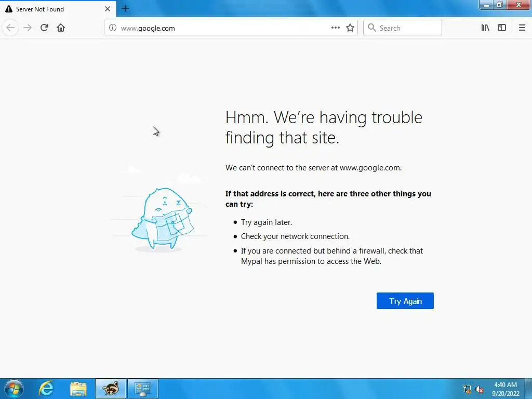
Task: Select the Server Not Found tab
Action: point(58,9)
